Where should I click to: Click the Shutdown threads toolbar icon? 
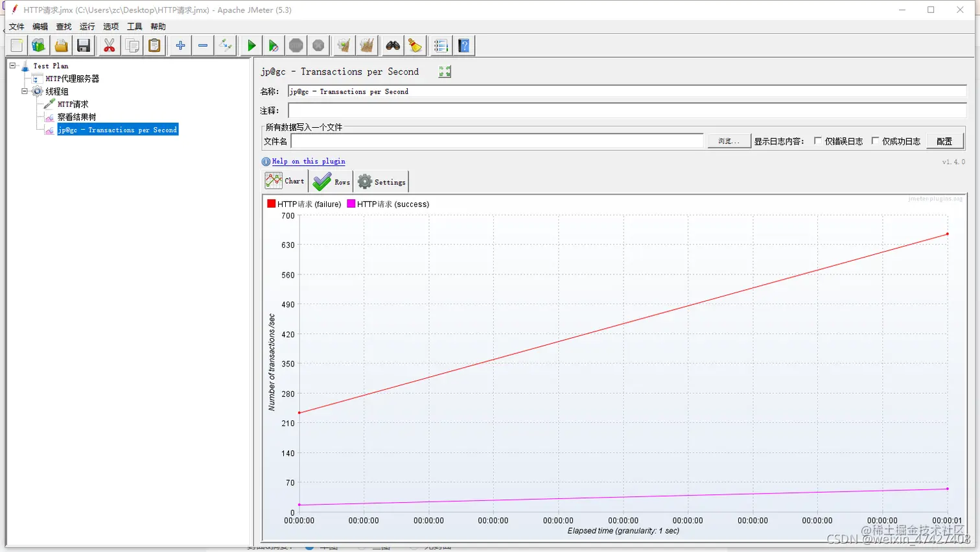click(x=318, y=45)
